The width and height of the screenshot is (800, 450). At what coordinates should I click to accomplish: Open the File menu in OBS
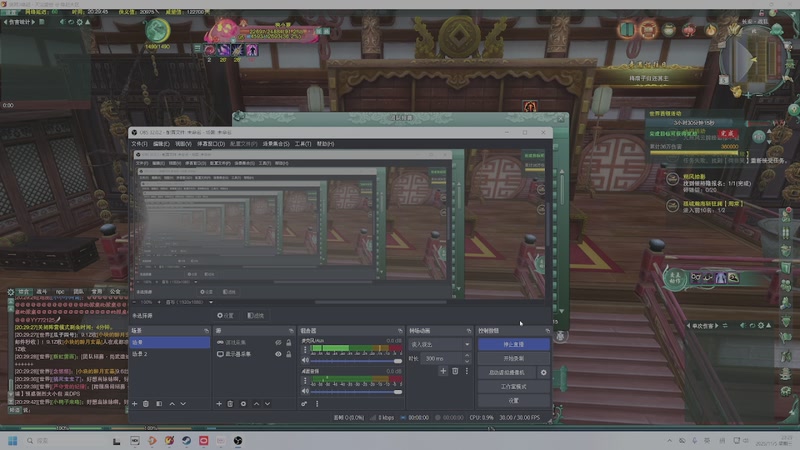tap(139, 144)
